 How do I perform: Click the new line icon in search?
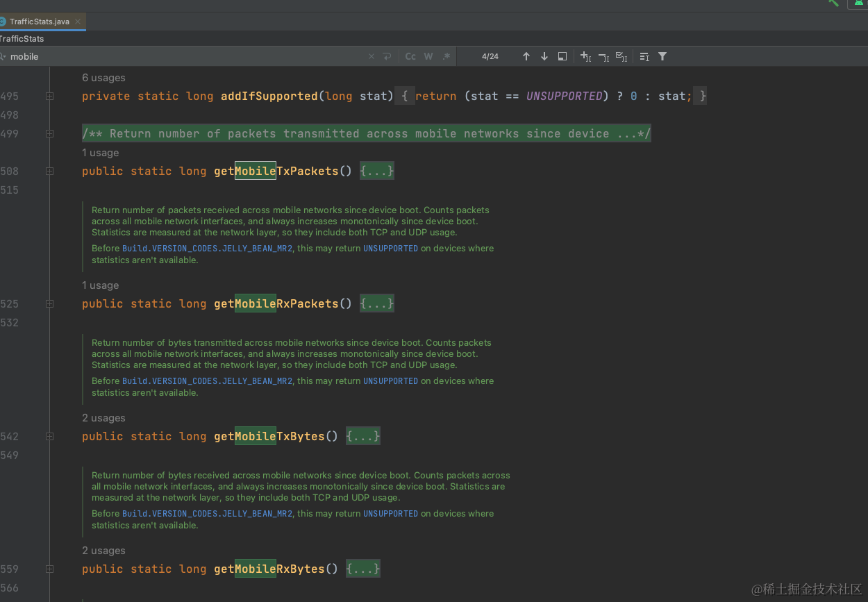(387, 56)
